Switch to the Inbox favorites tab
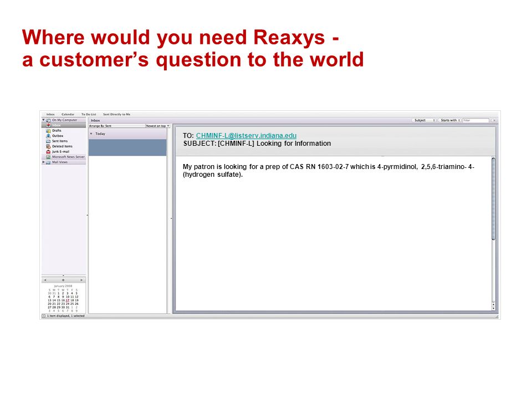The height and width of the screenshot is (399, 532). (50, 114)
